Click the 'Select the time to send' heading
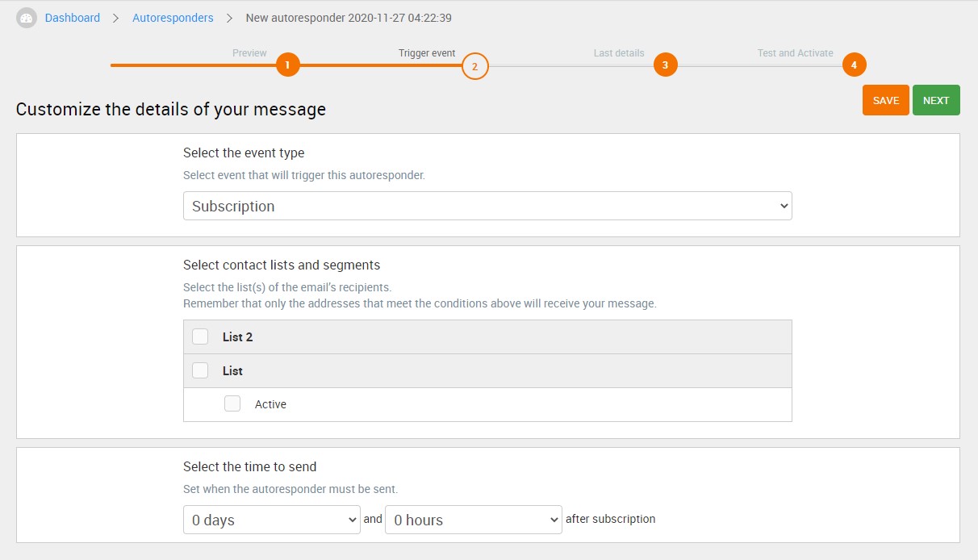This screenshot has width=978, height=560. [249, 466]
